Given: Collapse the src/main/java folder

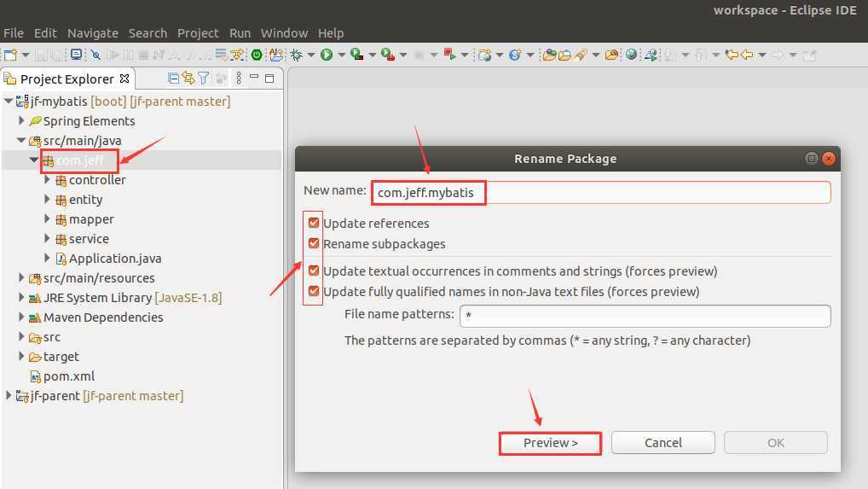Looking at the screenshot, I should 21,140.
